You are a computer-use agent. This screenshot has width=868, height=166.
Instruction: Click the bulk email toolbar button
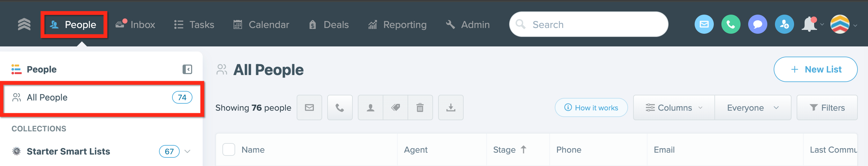tap(309, 107)
